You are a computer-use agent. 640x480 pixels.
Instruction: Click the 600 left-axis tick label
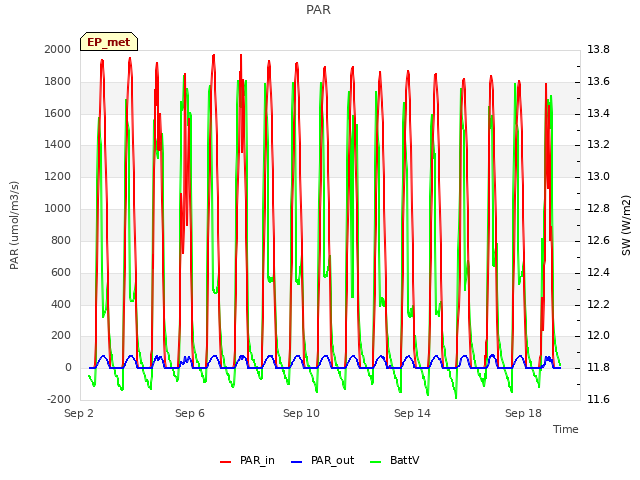[61, 272]
